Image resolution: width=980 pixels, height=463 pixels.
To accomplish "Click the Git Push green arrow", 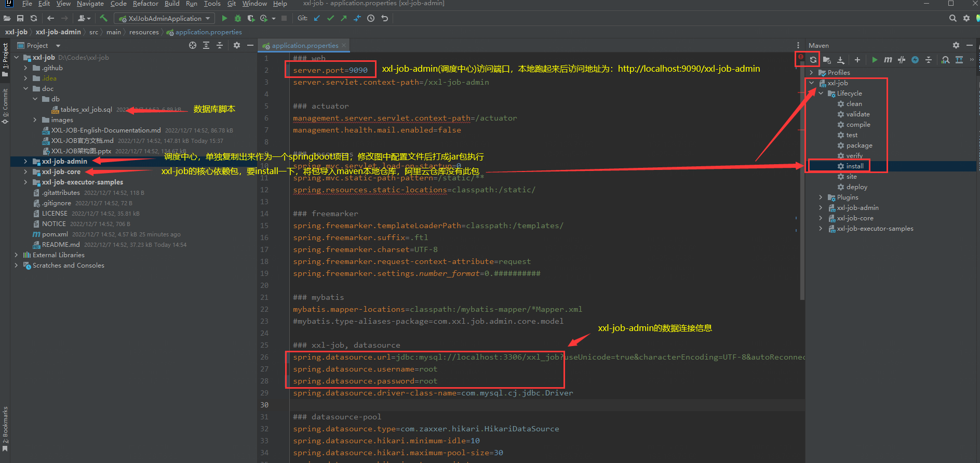I will click(x=344, y=18).
